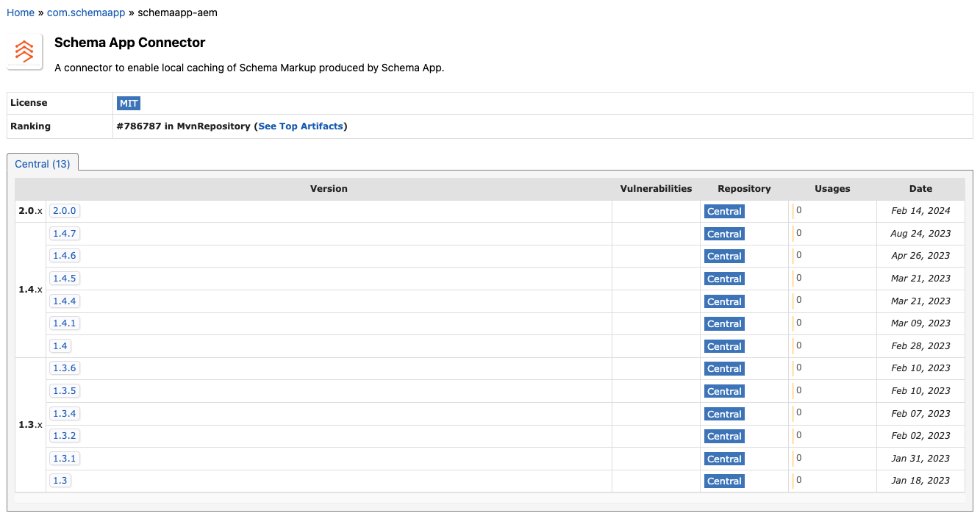Click Central badge in 1.4.1 row
This screenshot has height=516, width=980.
(724, 324)
